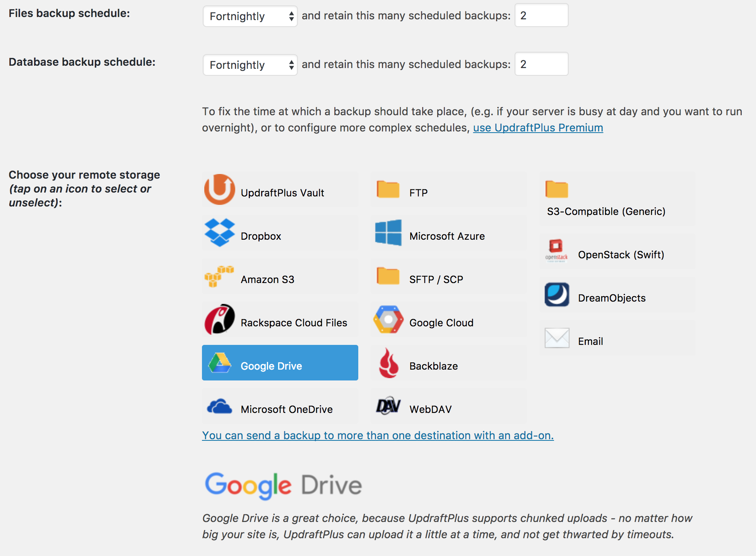Viewport: 756px width, 556px height.
Task: Click the OpenStack (Swift) label
Action: [x=621, y=255]
